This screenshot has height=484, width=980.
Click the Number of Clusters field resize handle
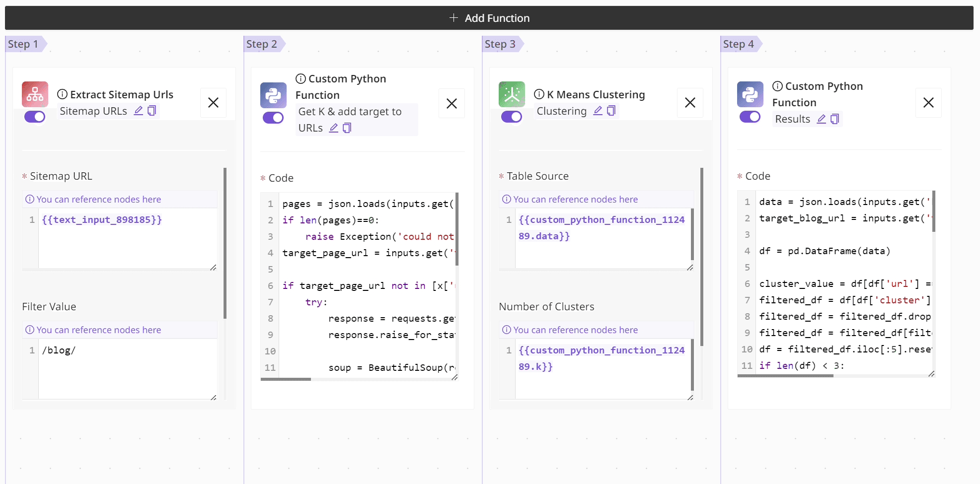pos(690,398)
